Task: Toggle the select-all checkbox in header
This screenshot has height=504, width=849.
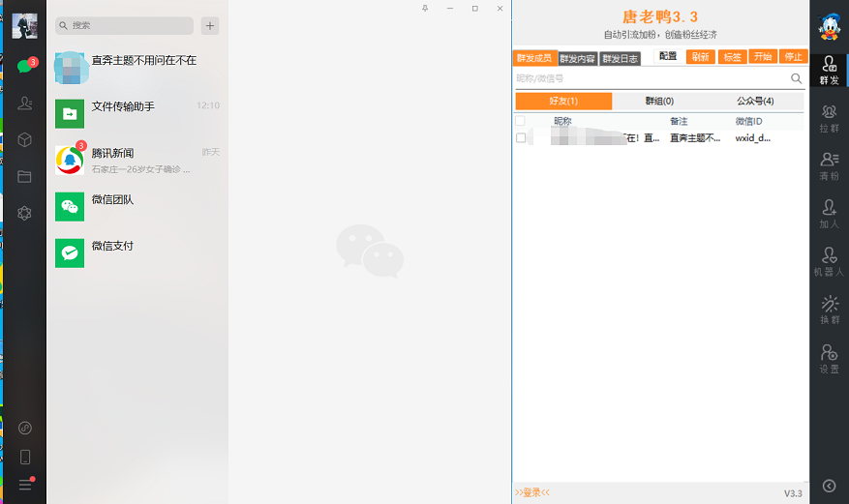Action: [520, 121]
